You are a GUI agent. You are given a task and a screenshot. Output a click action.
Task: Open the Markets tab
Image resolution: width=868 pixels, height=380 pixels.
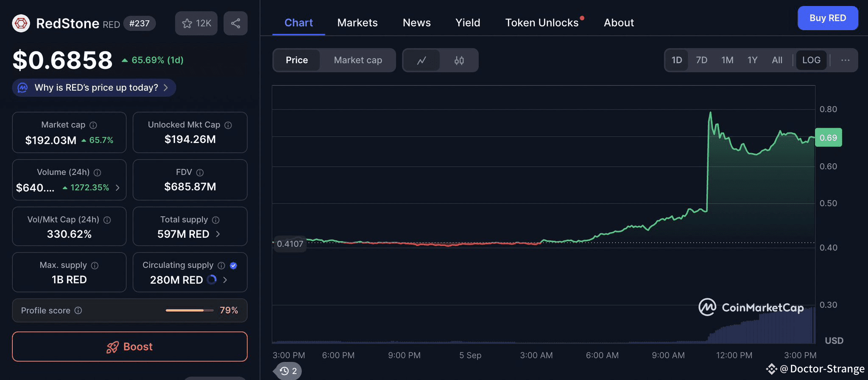point(357,23)
